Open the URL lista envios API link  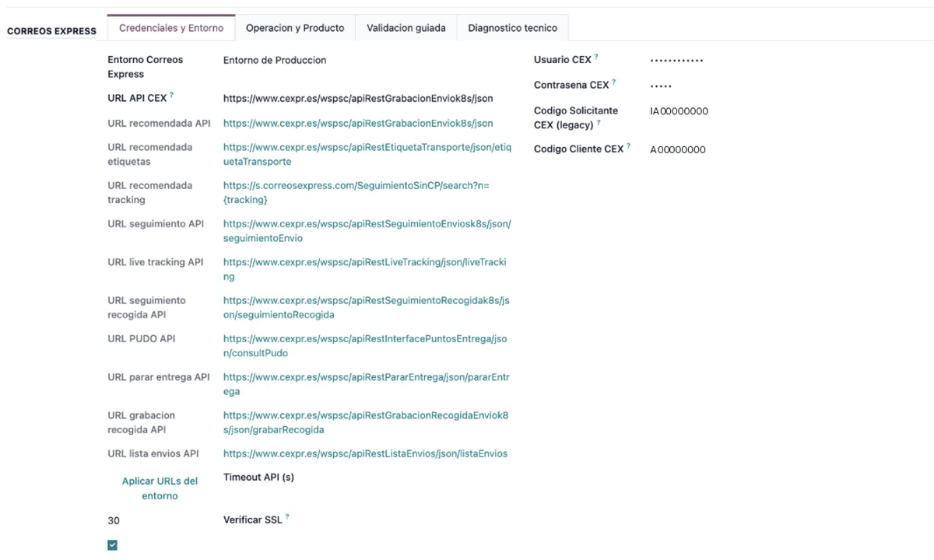click(365, 453)
